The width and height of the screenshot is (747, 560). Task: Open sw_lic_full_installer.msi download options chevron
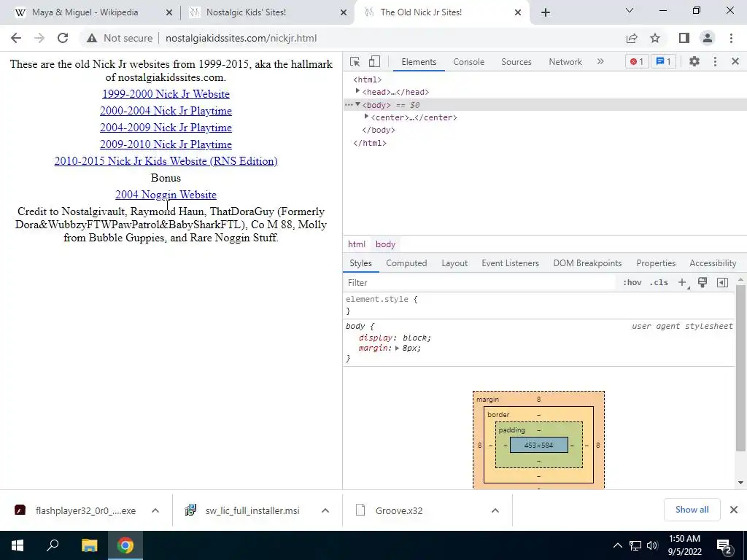tap(325, 510)
